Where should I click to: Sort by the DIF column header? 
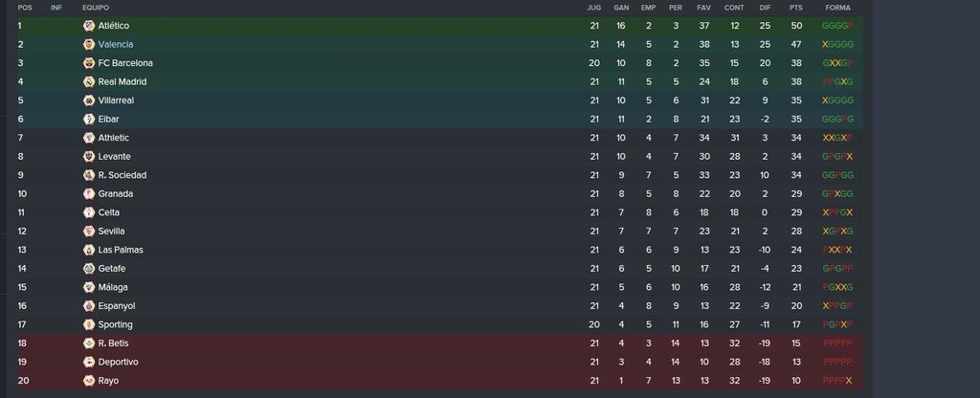(x=765, y=8)
